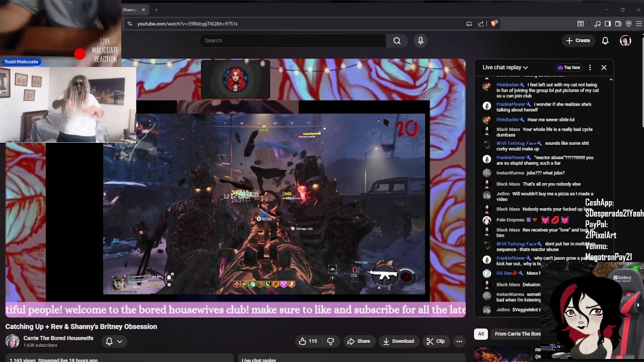Screen dimensions: 644x362
Task: Click the 1.63K subscribers text
Action: pos(40,345)
